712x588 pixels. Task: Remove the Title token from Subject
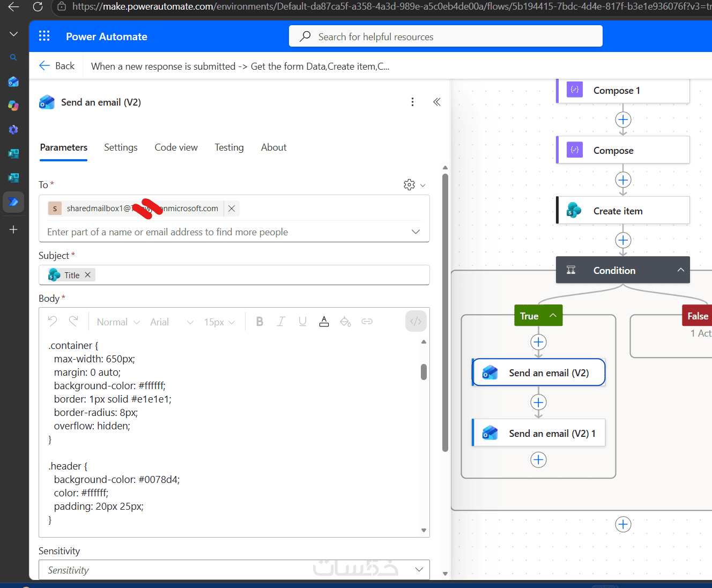click(87, 274)
